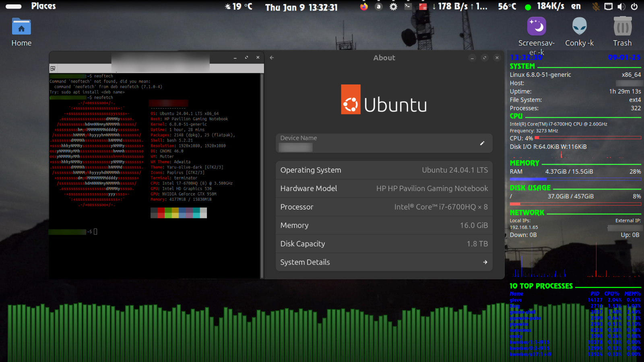Screen dimensions: 644x362
Task: Click the muted microphone icon in top bar
Action: 596,6
